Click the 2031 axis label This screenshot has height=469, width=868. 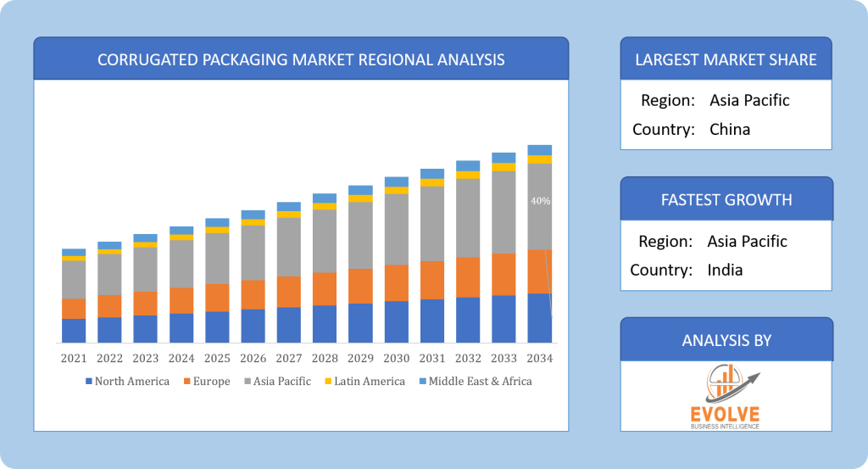tap(432, 358)
